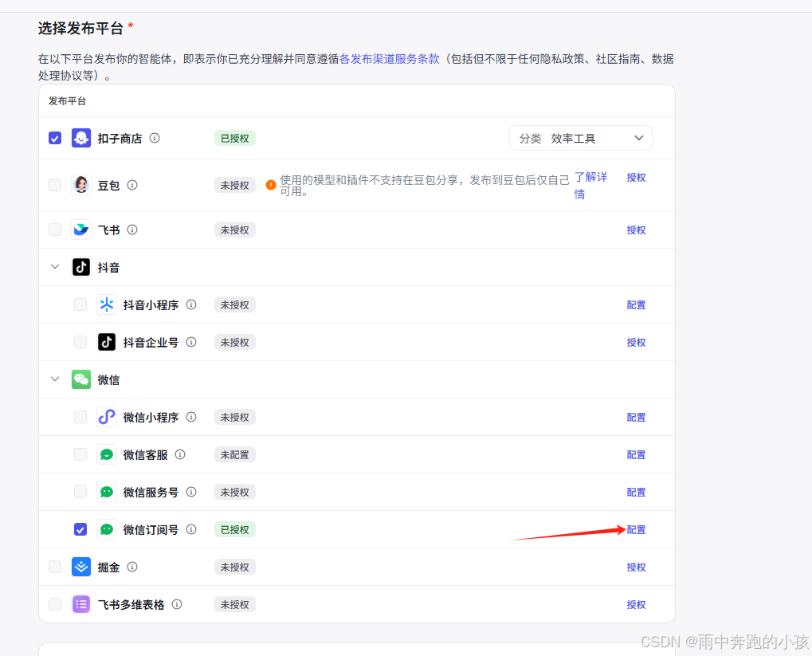The image size is (812, 656).
Task: Open info tooltip next to 微信订阅号
Action: pyautogui.click(x=191, y=529)
